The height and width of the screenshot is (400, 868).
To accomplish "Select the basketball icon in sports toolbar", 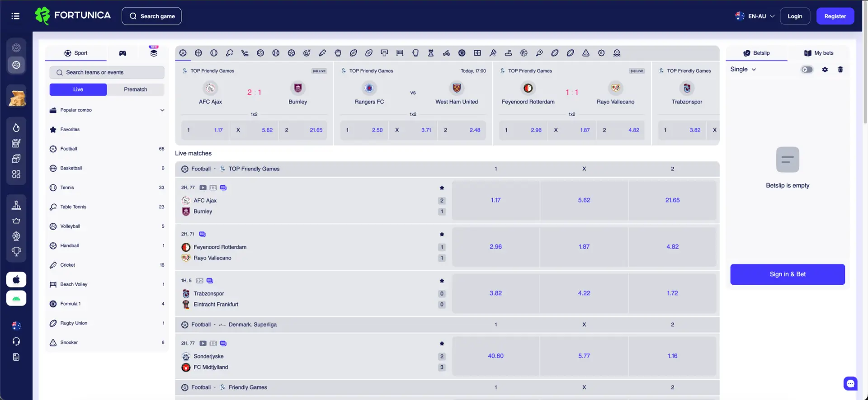I will point(198,53).
